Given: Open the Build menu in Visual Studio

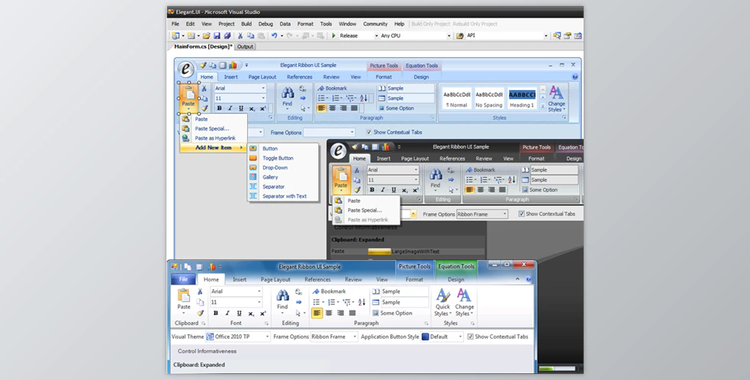Looking at the screenshot, I should pos(246,24).
